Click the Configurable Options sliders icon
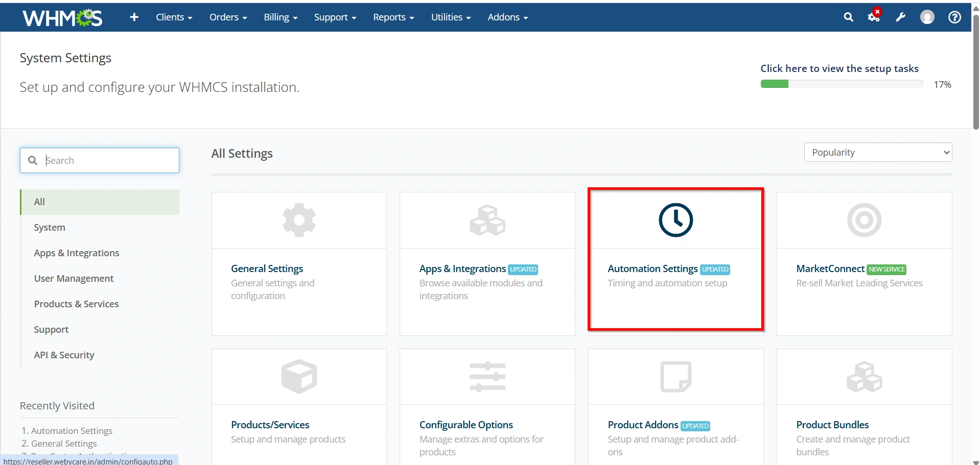The image size is (980, 465). tap(487, 377)
